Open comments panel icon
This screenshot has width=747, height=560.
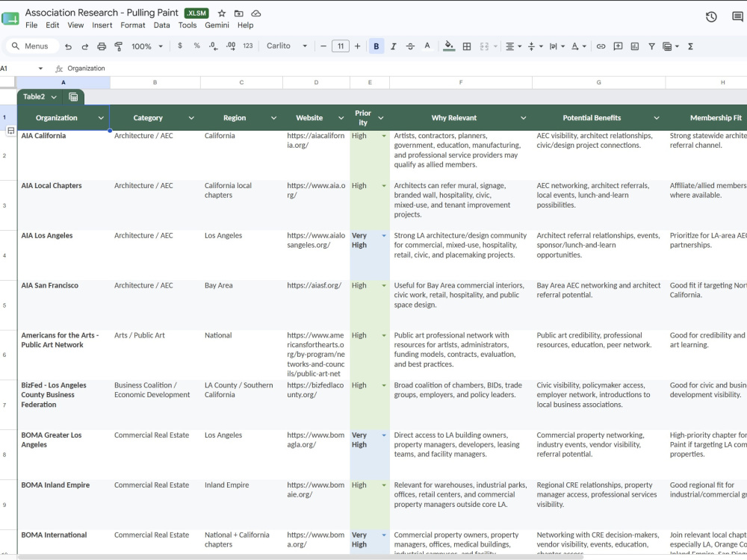click(x=737, y=17)
